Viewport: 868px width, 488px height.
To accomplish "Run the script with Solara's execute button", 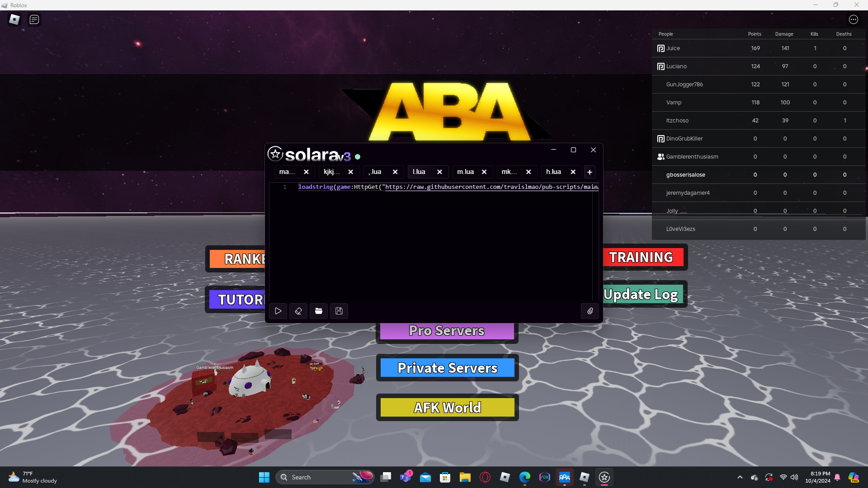I will click(x=278, y=311).
